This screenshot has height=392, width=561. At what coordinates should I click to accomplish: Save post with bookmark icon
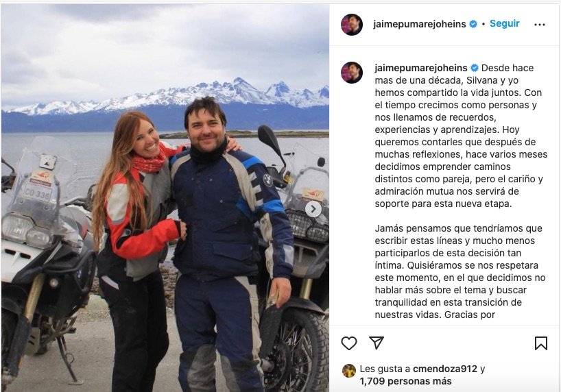coord(540,343)
